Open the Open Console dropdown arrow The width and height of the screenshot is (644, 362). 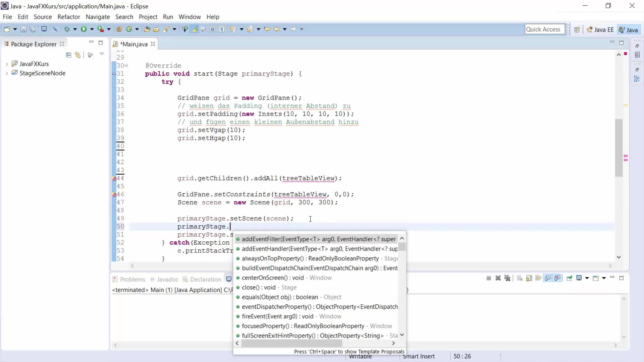click(604, 278)
